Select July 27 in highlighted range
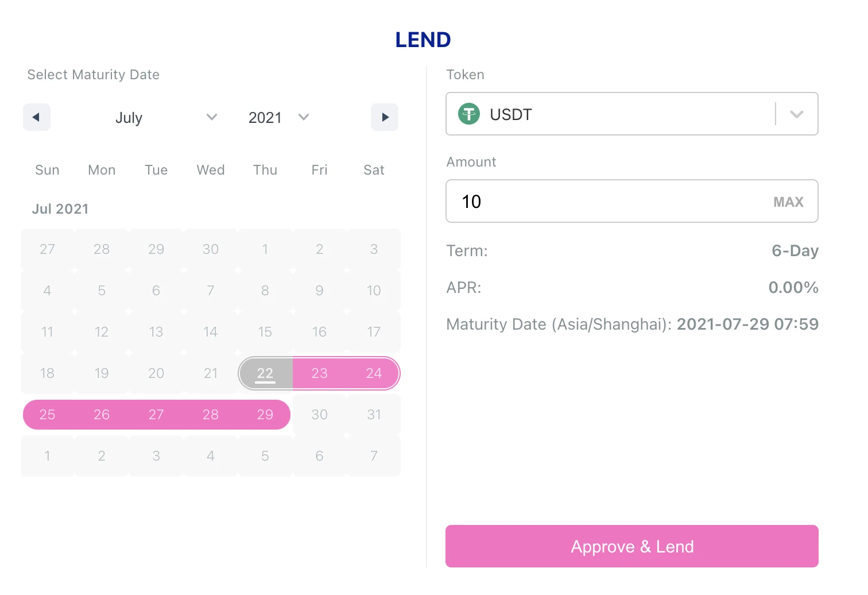This screenshot has height=595, width=868. click(x=156, y=415)
